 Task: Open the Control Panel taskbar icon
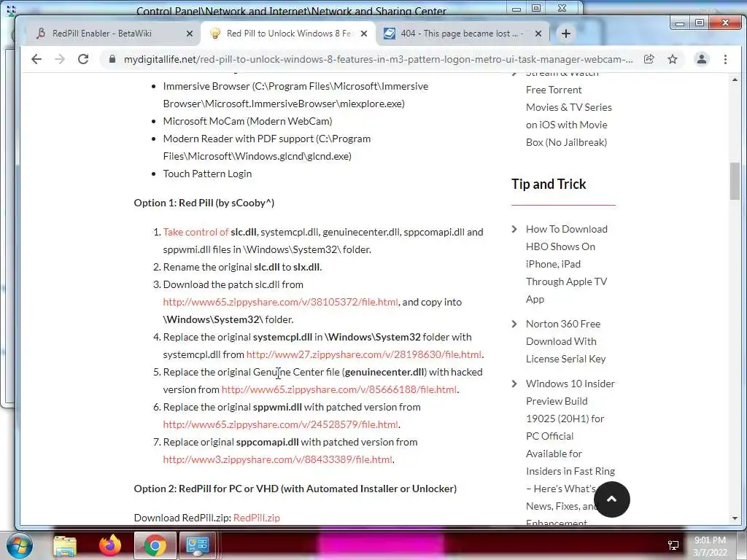tap(197, 545)
